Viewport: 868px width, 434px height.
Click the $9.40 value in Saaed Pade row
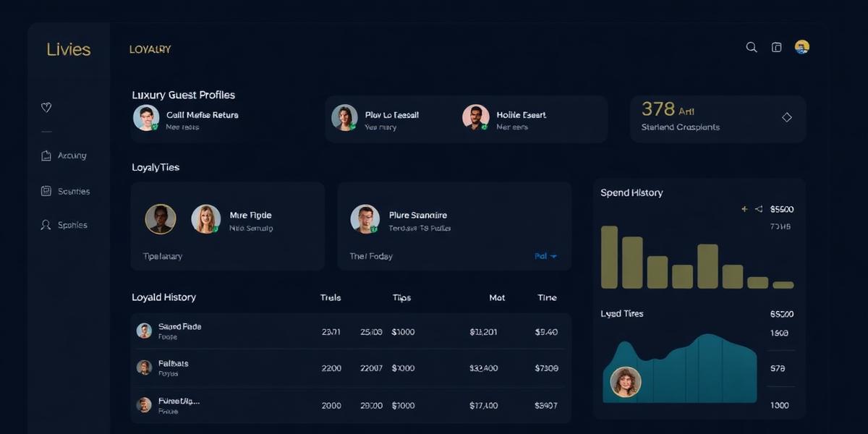click(546, 332)
